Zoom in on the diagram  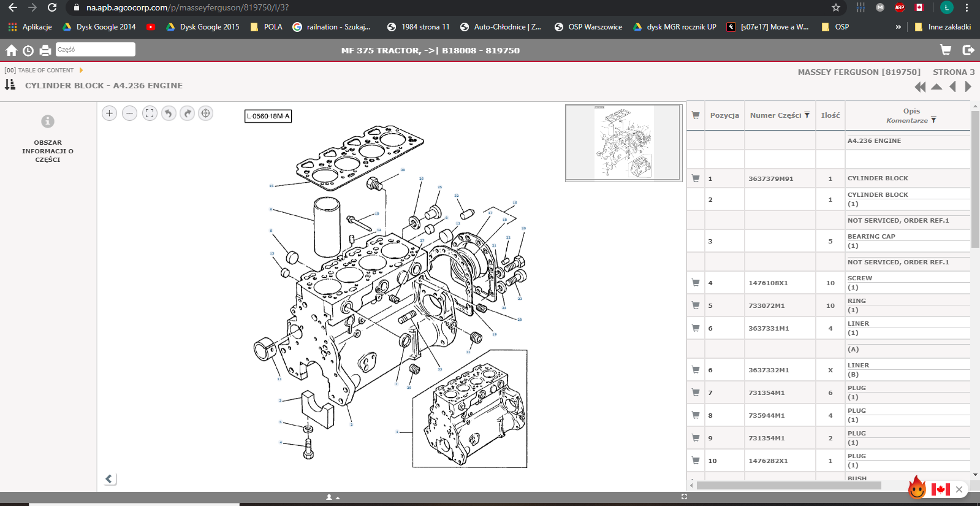pos(109,113)
